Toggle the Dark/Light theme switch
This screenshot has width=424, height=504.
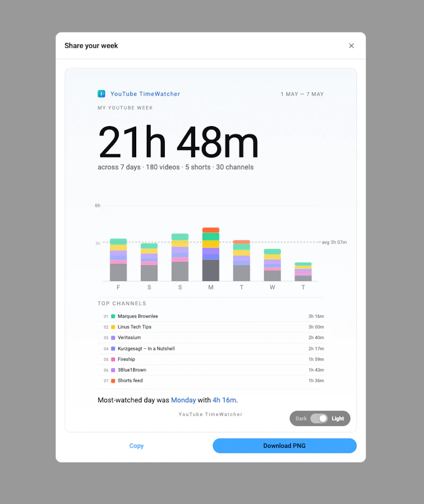pos(319,419)
